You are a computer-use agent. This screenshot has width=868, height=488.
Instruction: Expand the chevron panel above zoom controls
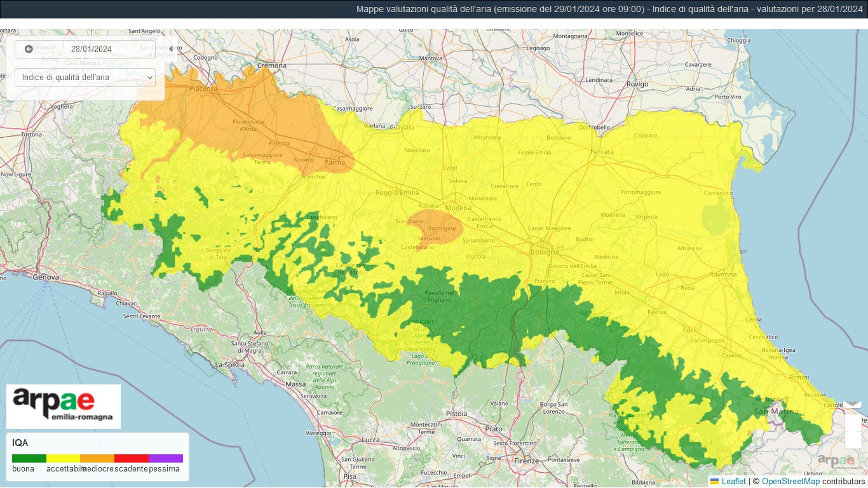(853, 404)
